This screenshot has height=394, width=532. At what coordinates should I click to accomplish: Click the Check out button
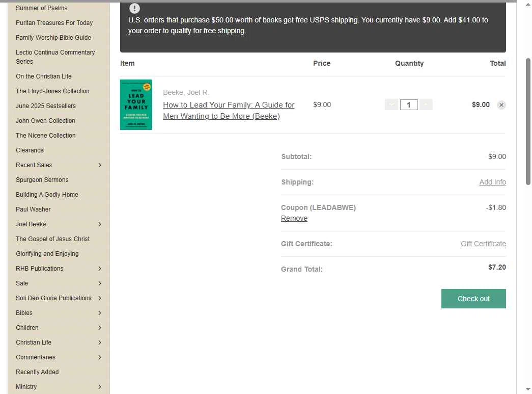tap(473, 299)
